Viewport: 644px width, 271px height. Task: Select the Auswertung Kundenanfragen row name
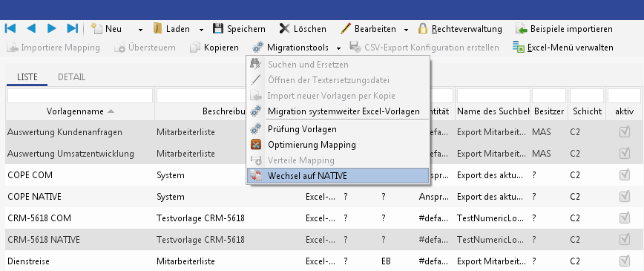pos(65,132)
